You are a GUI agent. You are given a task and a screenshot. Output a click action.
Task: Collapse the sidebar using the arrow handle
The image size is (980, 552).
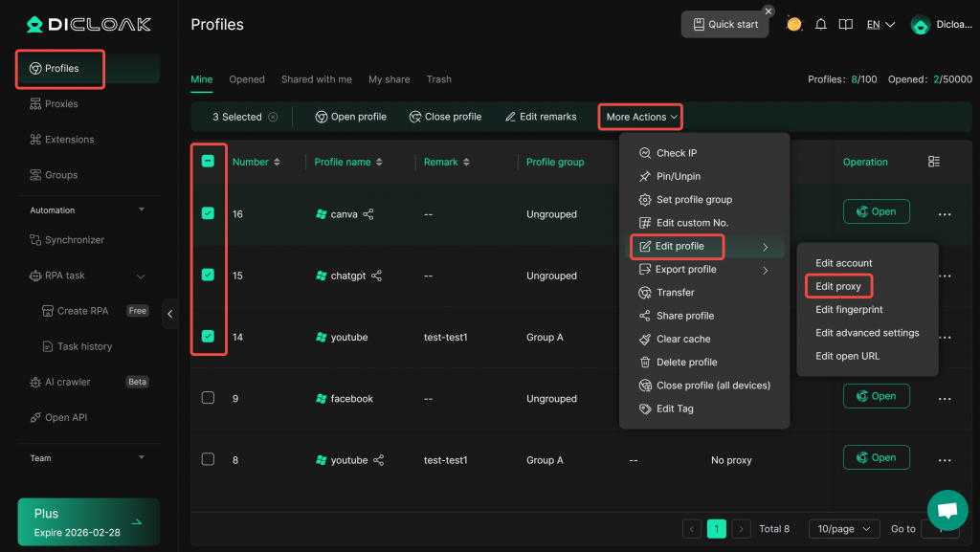point(170,314)
